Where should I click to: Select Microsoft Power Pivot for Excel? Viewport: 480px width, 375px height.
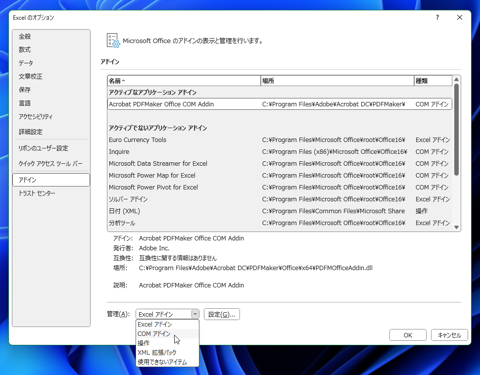tap(280, 187)
